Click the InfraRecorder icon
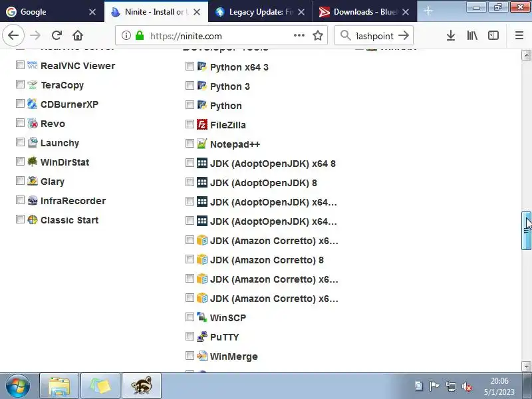The width and height of the screenshot is (532, 399). [x=32, y=201]
